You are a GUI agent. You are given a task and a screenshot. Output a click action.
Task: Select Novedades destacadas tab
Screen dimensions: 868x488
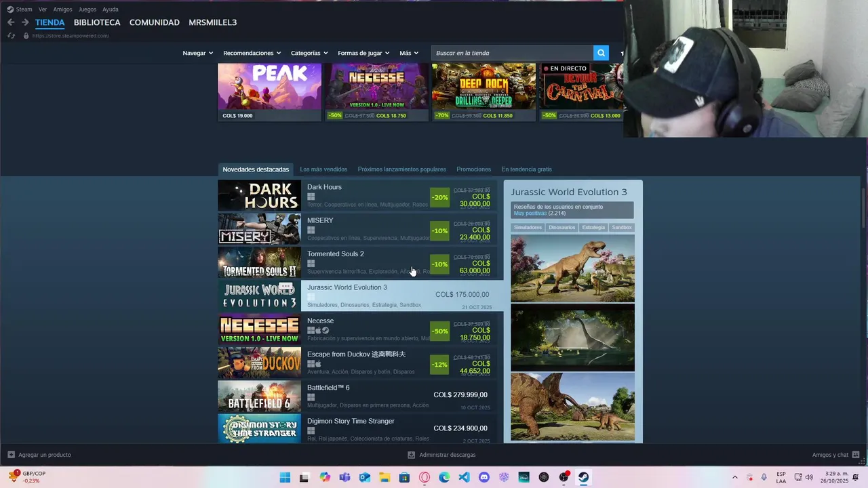click(x=256, y=169)
